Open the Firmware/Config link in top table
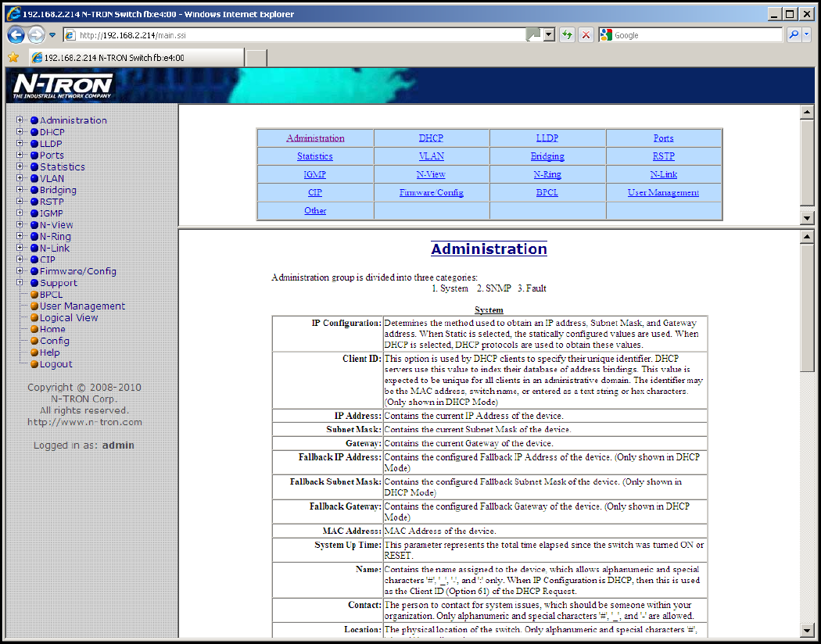 (x=432, y=192)
